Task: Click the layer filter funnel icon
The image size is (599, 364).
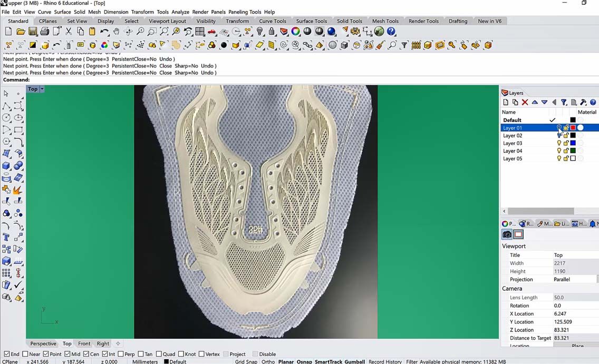Action: pos(564,102)
